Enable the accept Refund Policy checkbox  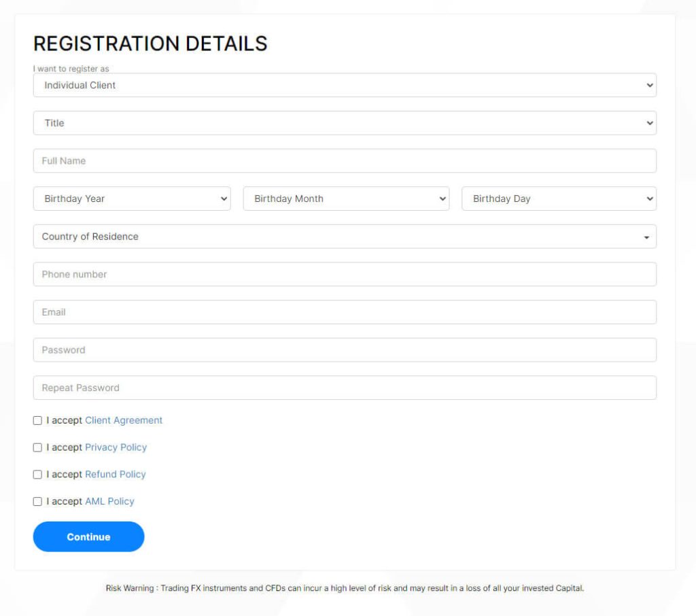tap(38, 475)
